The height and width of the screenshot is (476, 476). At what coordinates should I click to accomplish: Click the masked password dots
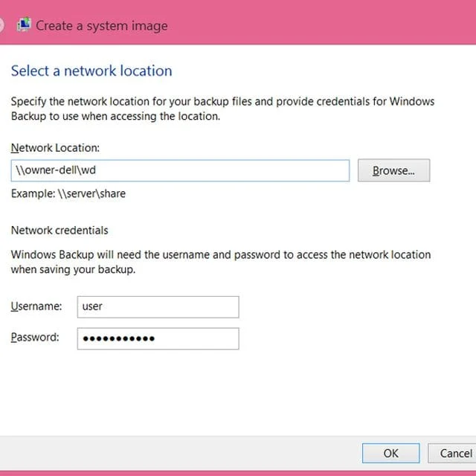click(x=119, y=338)
